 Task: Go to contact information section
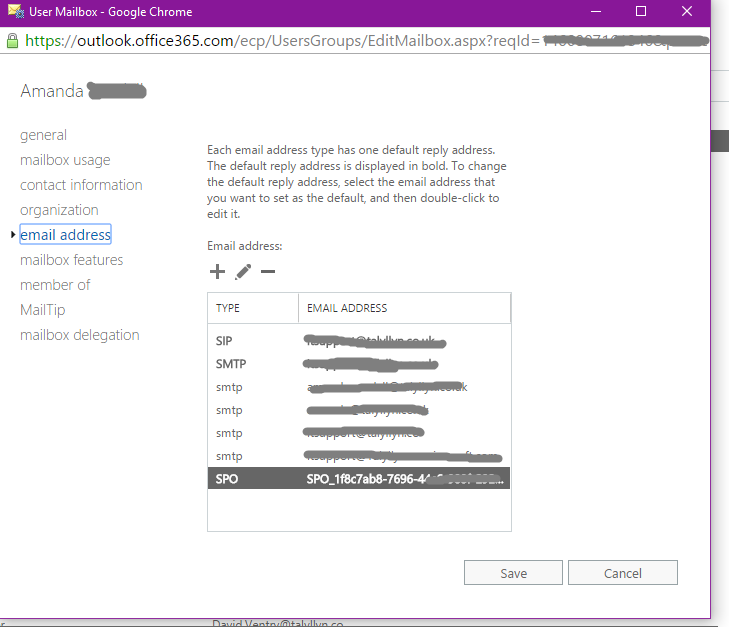click(81, 185)
